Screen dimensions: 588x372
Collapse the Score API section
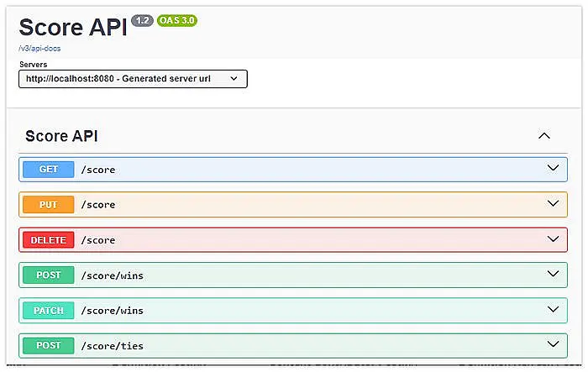tap(544, 136)
